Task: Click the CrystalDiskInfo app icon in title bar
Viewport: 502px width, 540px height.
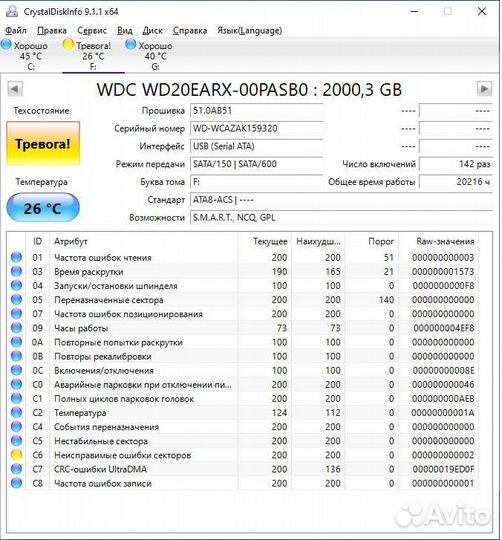Action: [12, 11]
